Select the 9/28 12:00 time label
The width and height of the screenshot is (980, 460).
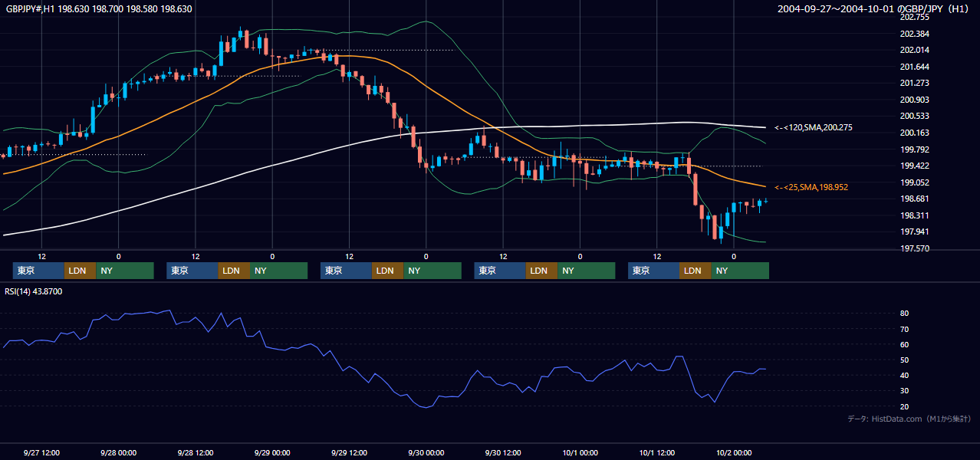(x=196, y=452)
